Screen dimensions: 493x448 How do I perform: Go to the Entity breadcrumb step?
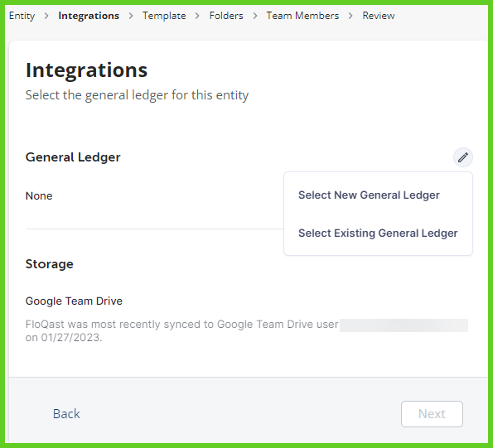click(22, 16)
